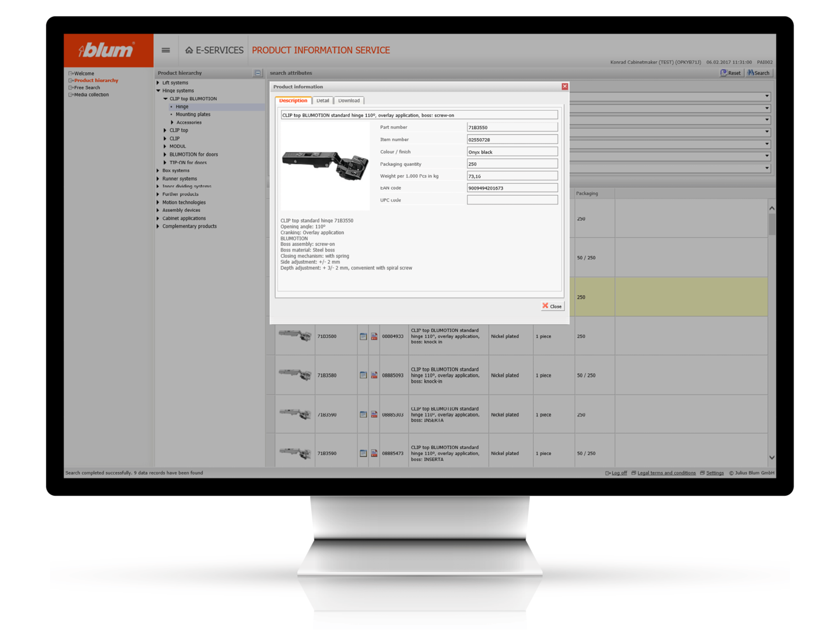This screenshot has height=630, width=840.
Task: Click into the UPC code field
Action: tap(512, 200)
